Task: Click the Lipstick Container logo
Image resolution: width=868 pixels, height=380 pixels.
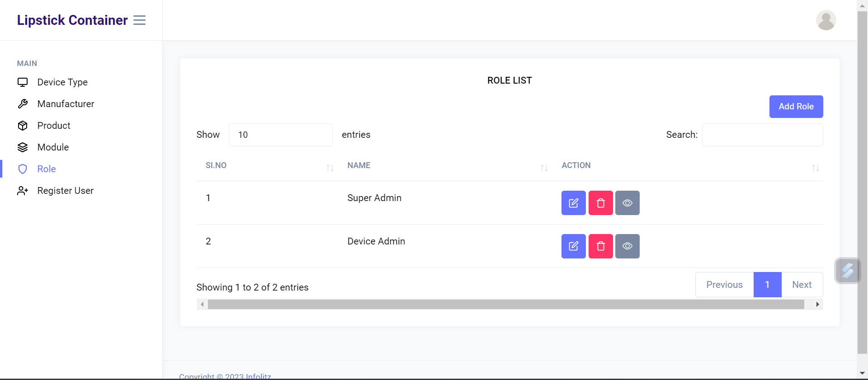Action: [x=72, y=20]
